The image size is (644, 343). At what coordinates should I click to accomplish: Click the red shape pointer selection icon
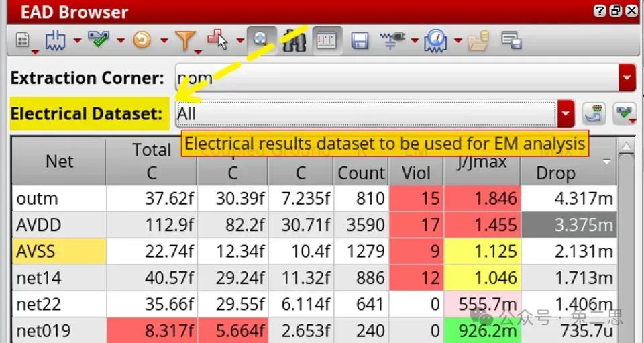(x=218, y=41)
